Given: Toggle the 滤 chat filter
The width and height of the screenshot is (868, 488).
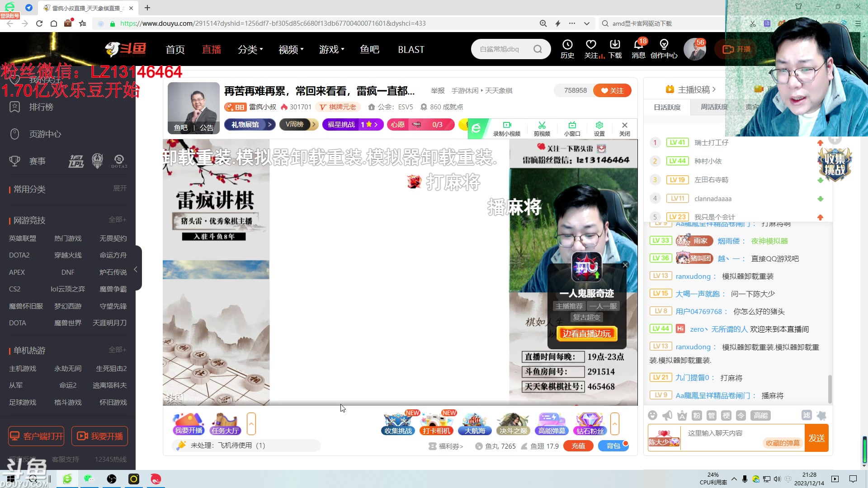Looking at the screenshot, I should click(807, 415).
